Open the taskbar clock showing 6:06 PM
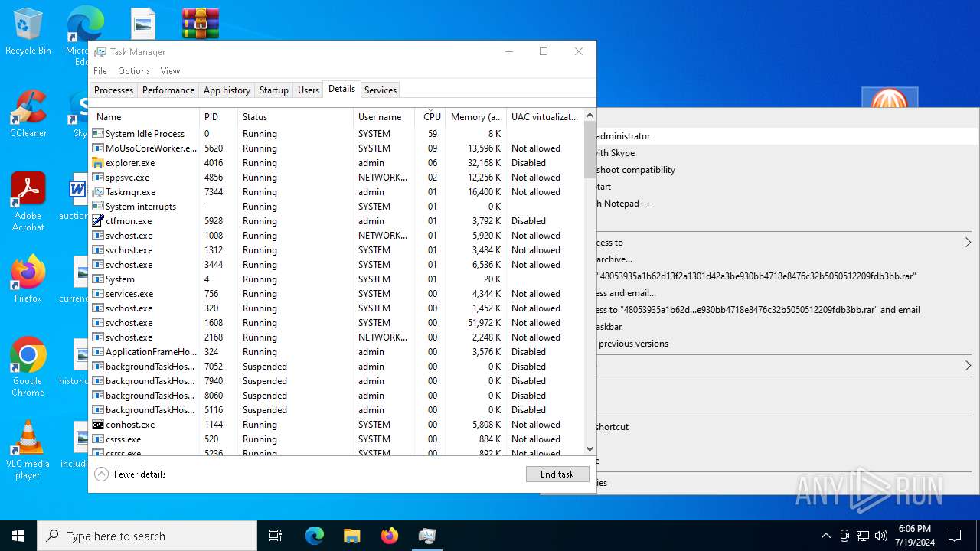This screenshot has width=980, height=551. pyautogui.click(x=914, y=536)
